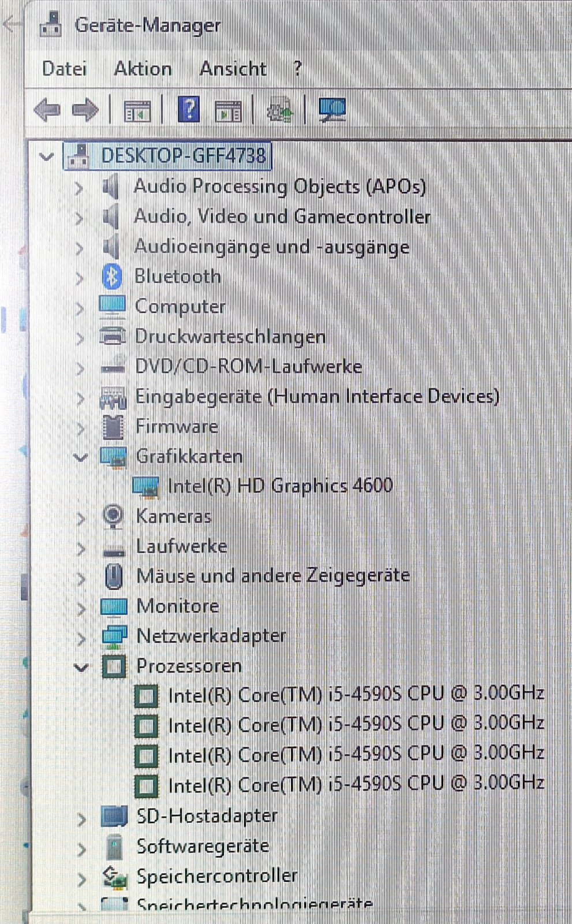The image size is (572, 924).
Task: Select the Speichercontroller label
Action: tap(217, 877)
